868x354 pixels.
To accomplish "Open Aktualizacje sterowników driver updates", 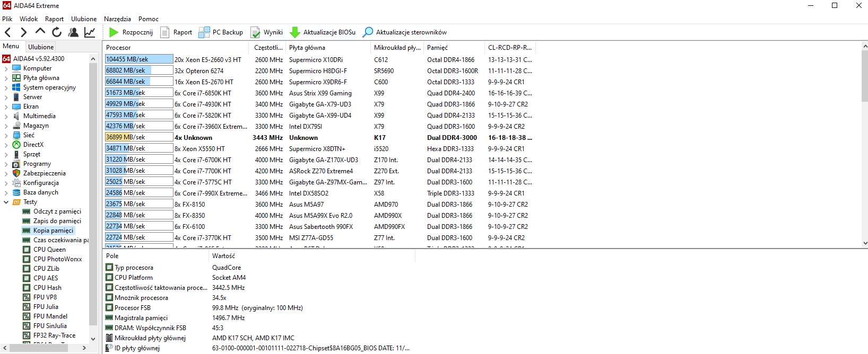I will [404, 32].
